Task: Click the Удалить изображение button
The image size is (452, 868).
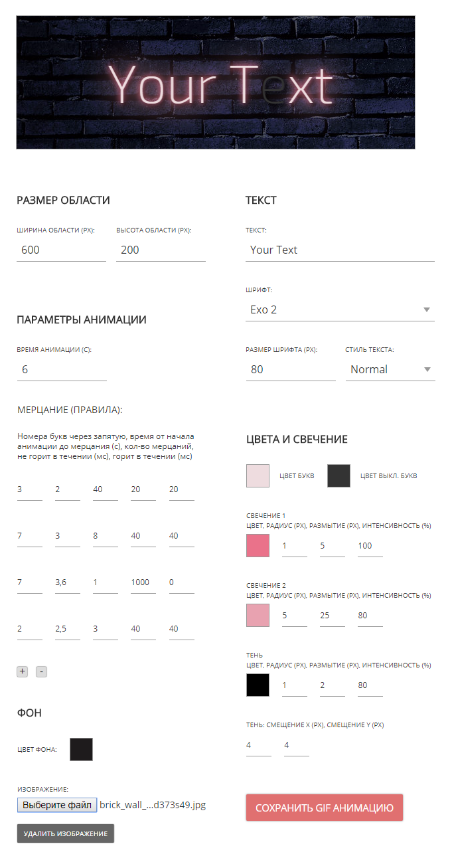Action: pos(66,833)
